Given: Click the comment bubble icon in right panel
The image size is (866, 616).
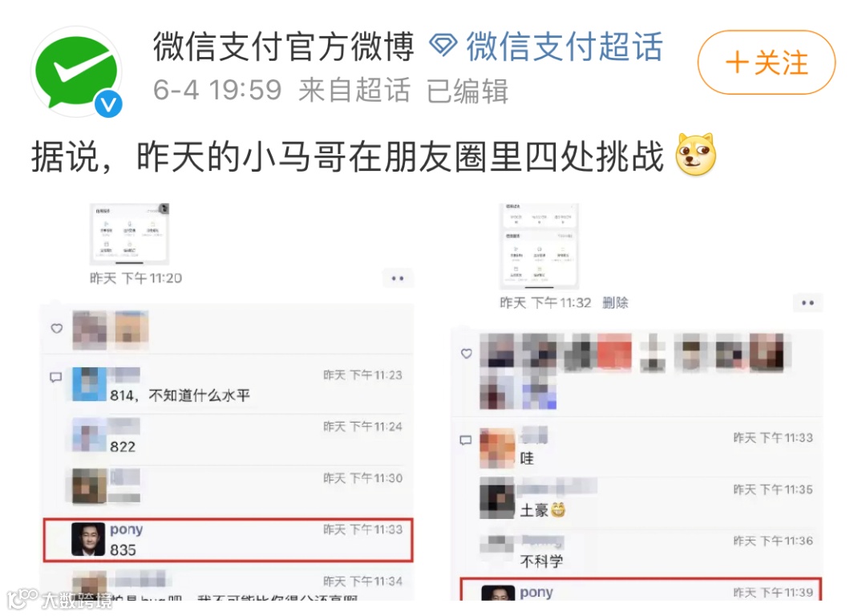Looking at the screenshot, I should [x=466, y=440].
